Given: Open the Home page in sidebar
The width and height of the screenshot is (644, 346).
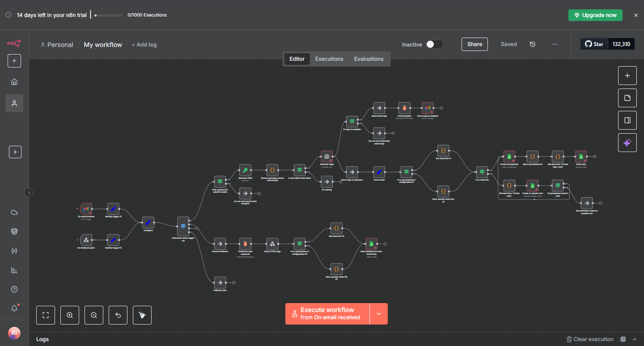Looking at the screenshot, I should point(14,82).
